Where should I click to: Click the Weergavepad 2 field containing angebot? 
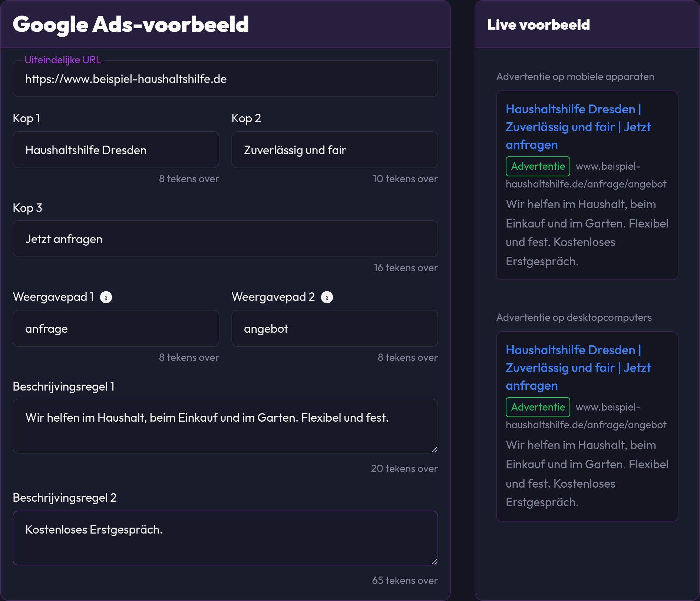pyautogui.click(x=335, y=329)
